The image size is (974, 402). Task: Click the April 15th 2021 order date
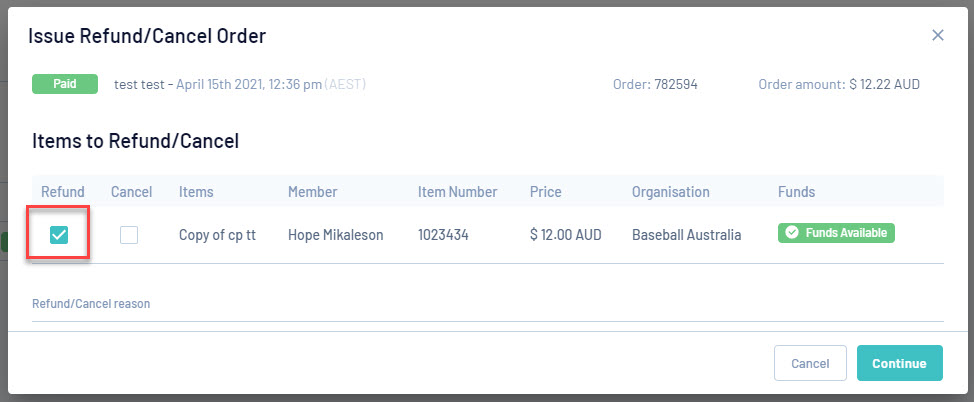coord(248,85)
